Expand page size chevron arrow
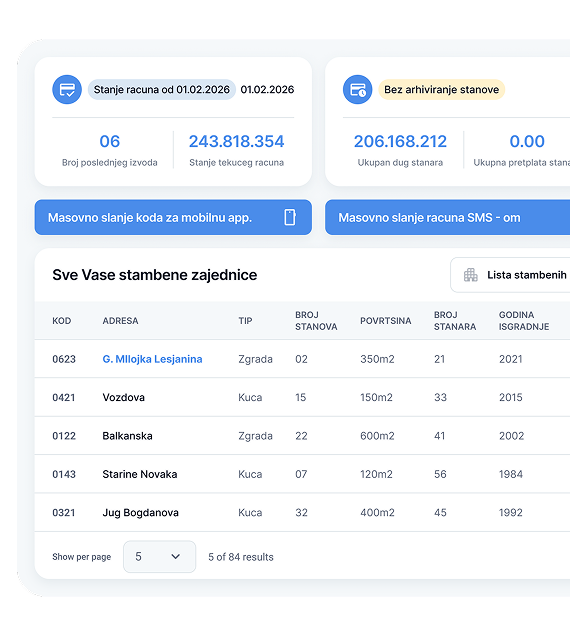This screenshot has height=636, width=570. coord(175,556)
